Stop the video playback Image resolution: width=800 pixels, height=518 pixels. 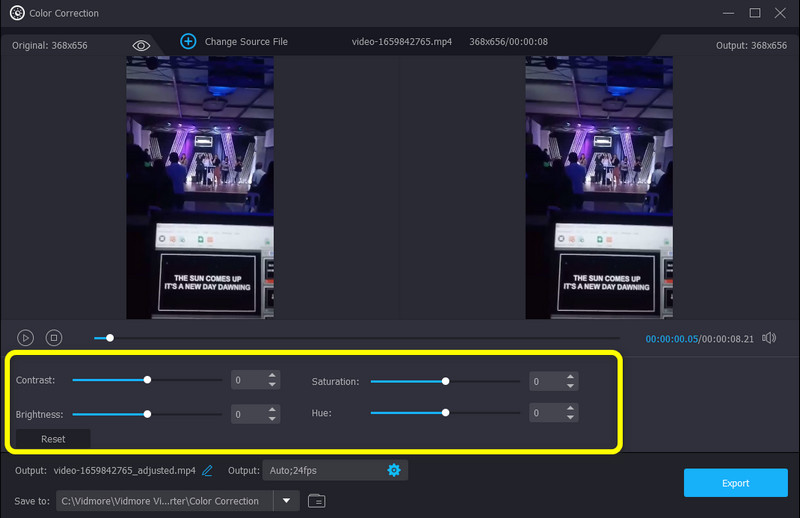coord(55,338)
